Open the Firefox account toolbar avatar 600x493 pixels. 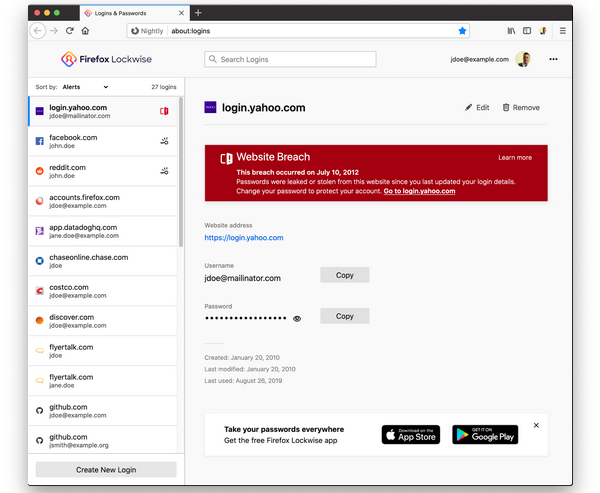tap(543, 31)
